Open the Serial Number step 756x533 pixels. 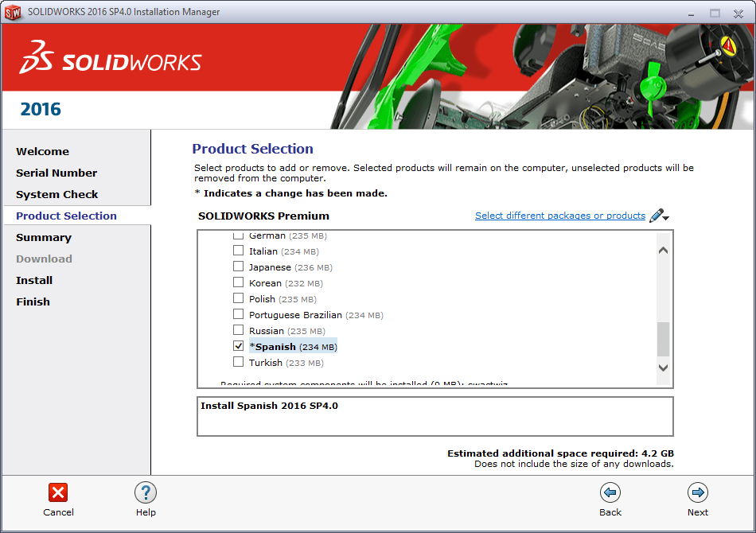point(57,173)
